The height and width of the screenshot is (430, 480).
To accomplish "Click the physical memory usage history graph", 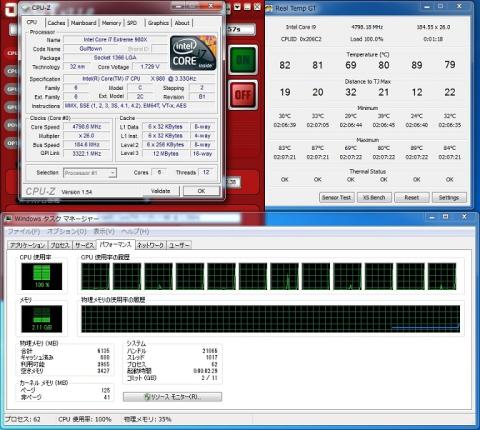I will (x=270, y=319).
